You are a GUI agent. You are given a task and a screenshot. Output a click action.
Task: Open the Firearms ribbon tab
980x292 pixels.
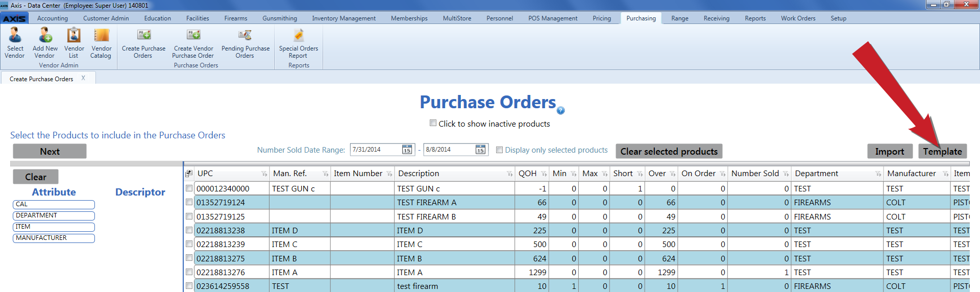click(x=236, y=18)
